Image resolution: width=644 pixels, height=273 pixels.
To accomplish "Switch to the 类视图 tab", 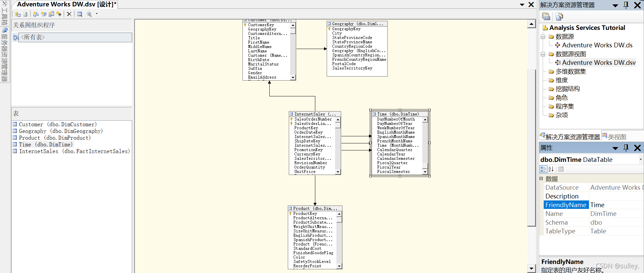I will (x=614, y=137).
